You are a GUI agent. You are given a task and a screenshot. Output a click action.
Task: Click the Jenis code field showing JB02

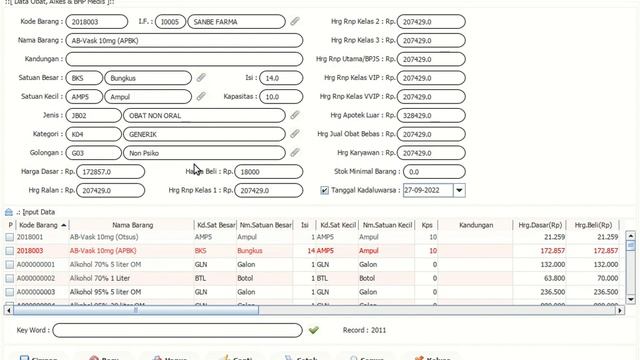point(93,116)
